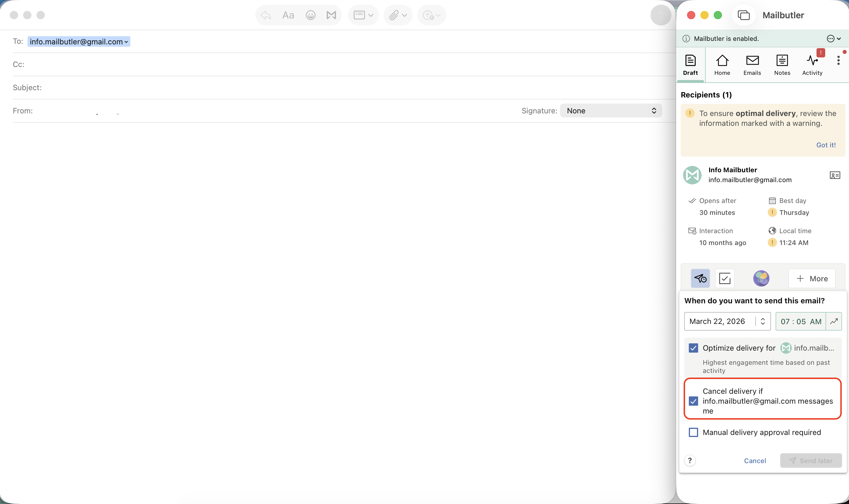The width and height of the screenshot is (849, 504).
Task: Click the Local time warning icon next to 11:24 AM
Action: click(772, 242)
